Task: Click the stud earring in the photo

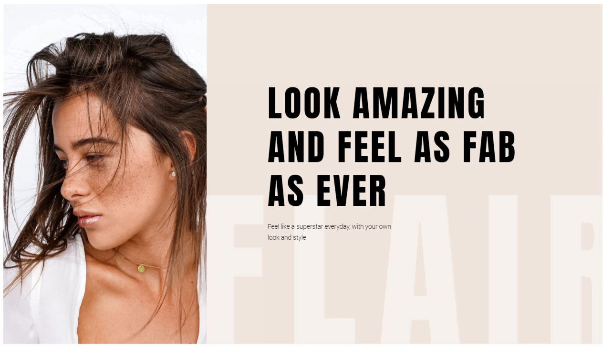Action: point(173,174)
